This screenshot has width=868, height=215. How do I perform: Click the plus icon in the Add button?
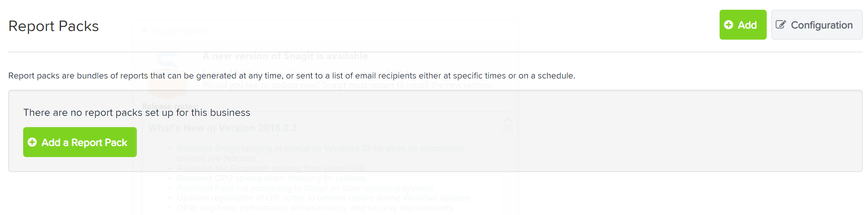tap(728, 25)
